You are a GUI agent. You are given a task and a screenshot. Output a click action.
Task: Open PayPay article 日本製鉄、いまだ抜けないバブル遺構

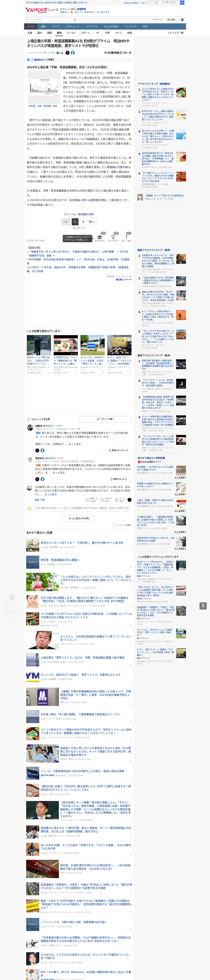click(155, 468)
